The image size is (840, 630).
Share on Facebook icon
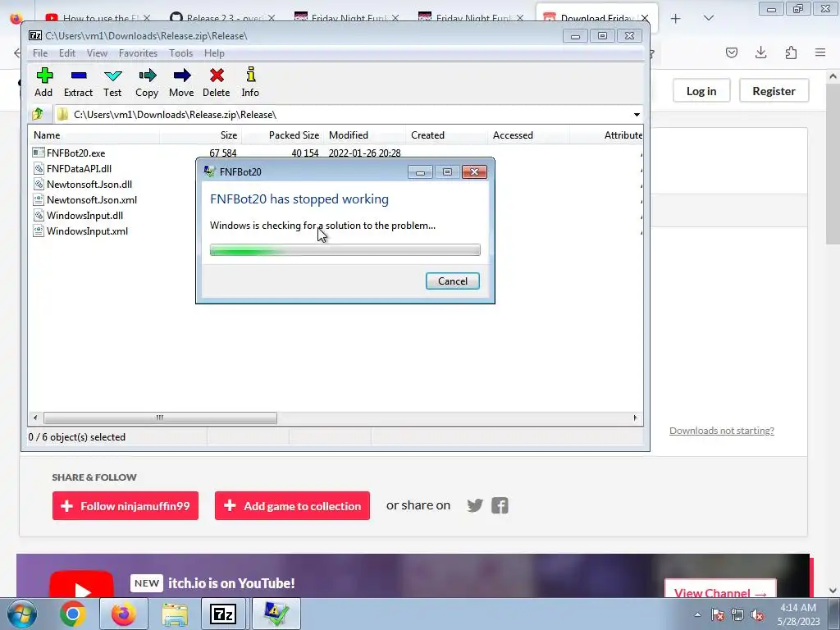point(500,505)
